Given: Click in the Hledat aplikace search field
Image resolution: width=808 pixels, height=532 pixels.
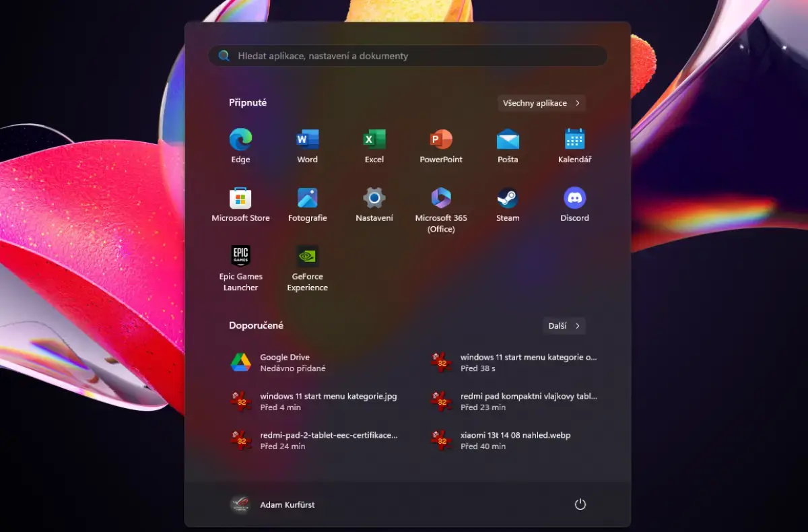Looking at the screenshot, I should pyautogui.click(x=408, y=56).
